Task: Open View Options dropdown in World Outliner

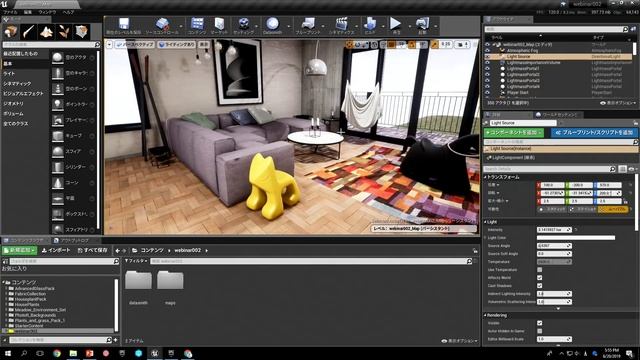Action: click(618, 103)
